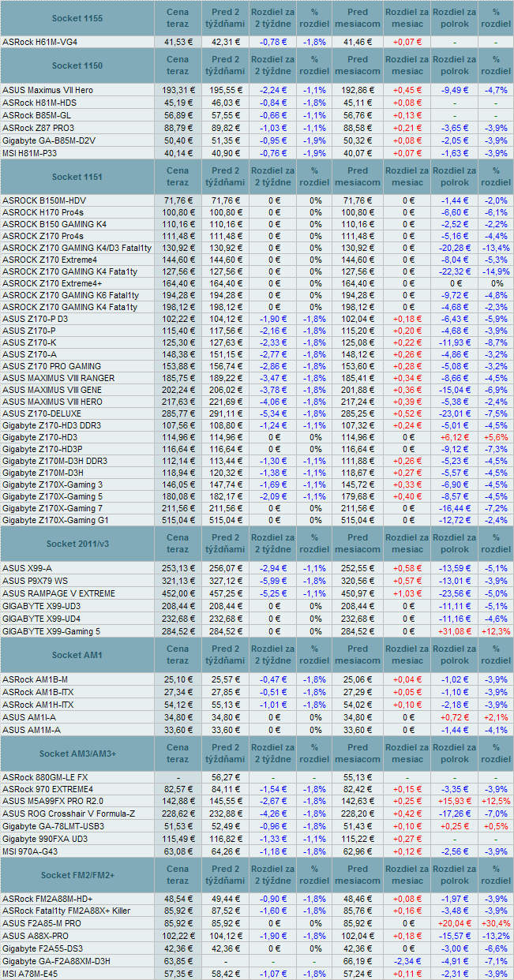The image size is (514, 980).
Task: Select the ASRock Z87 PRO3 name
Action: tap(38, 127)
